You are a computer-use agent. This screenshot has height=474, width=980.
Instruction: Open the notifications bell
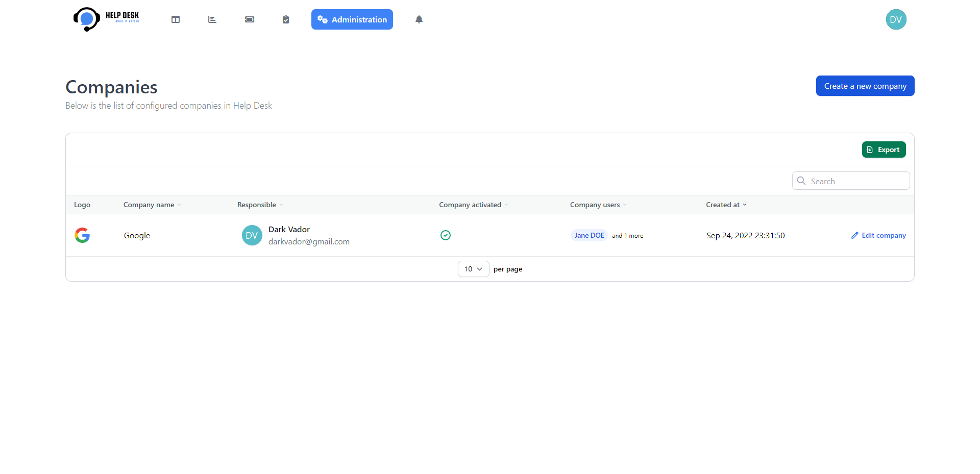click(x=419, y=19)
